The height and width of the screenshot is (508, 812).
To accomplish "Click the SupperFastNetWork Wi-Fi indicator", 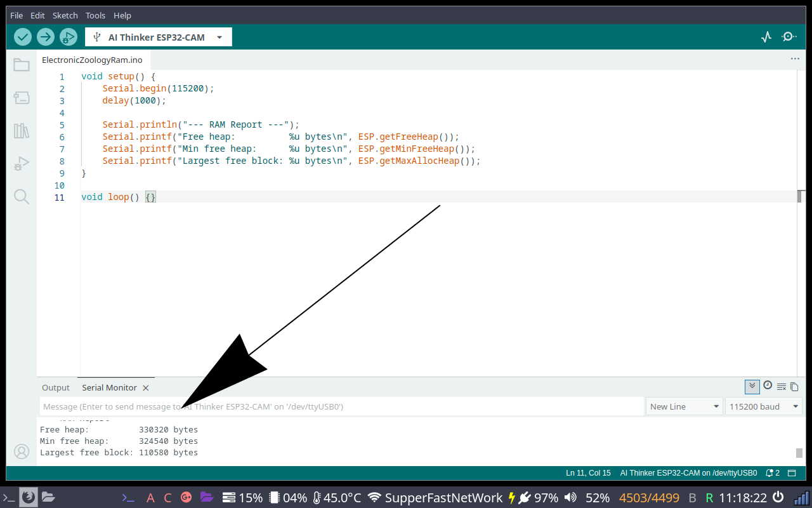I will point(435,498).
